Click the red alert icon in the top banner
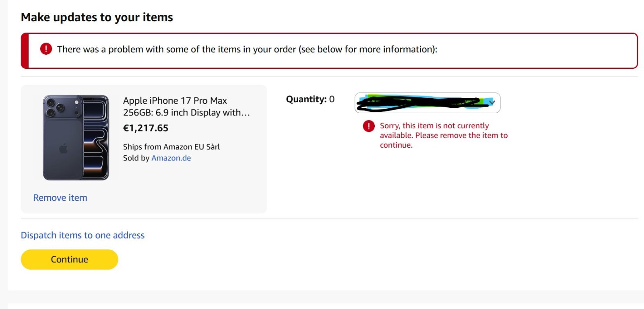Viewport: 644px width, 309px height. [x=46, y=49]
